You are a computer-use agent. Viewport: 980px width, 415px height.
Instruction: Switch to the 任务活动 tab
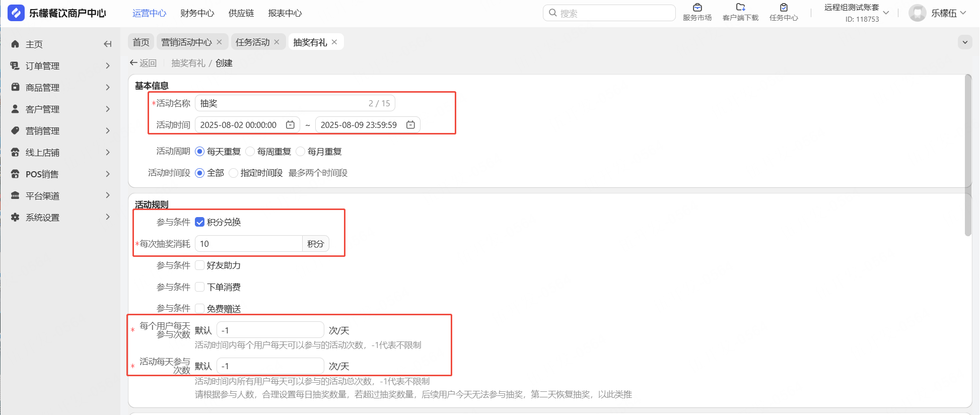point(253,42)
